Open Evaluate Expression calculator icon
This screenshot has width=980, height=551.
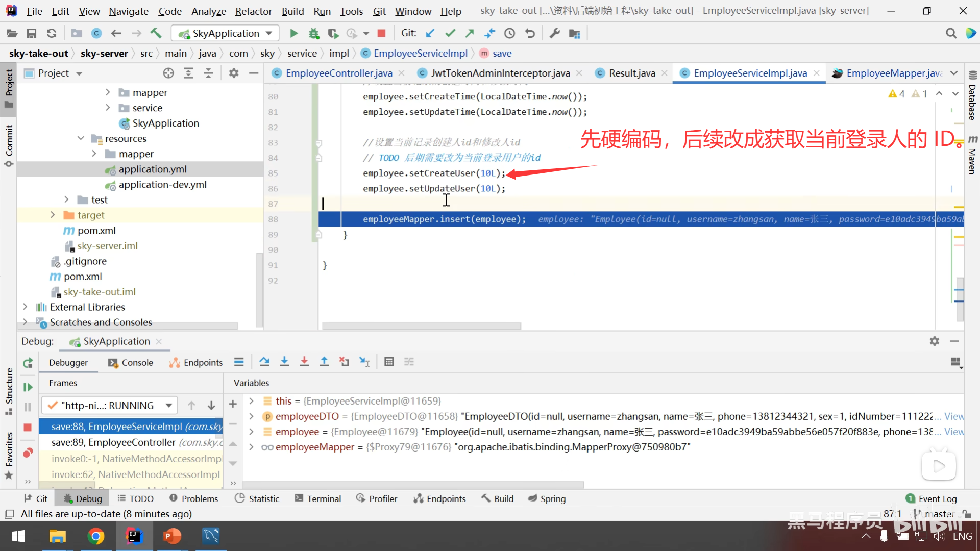[x=389, y=362]
